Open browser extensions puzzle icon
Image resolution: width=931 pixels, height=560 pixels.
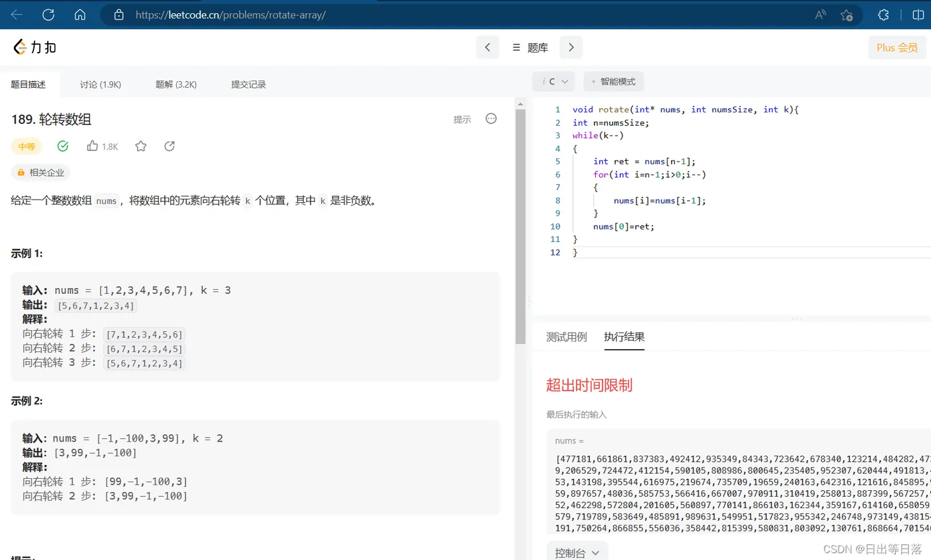click(884, 15)
